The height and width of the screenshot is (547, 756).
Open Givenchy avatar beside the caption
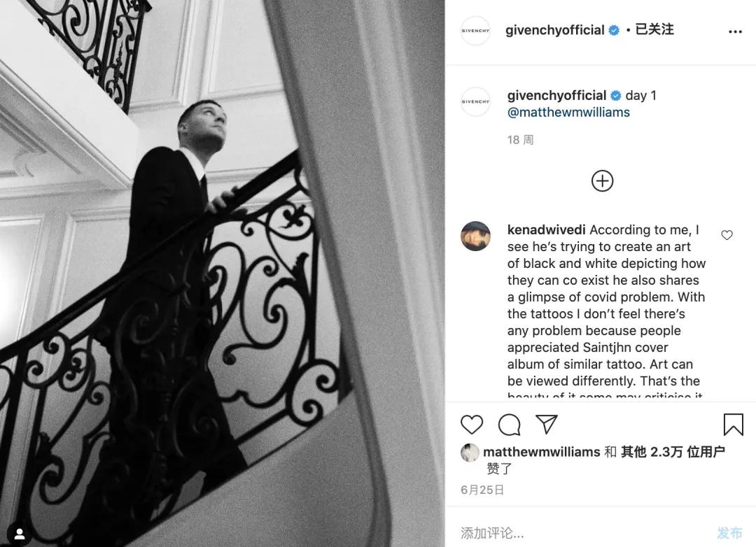475,101
